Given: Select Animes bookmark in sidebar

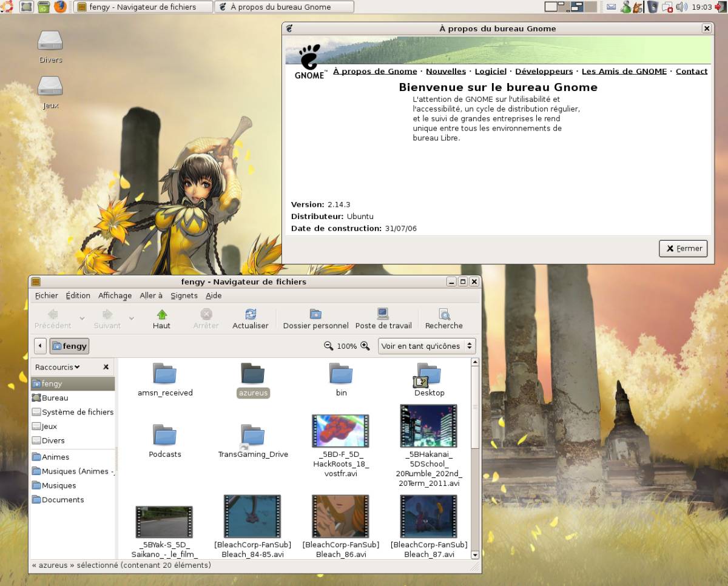Looking at the screenshot, I should (73, 457).
